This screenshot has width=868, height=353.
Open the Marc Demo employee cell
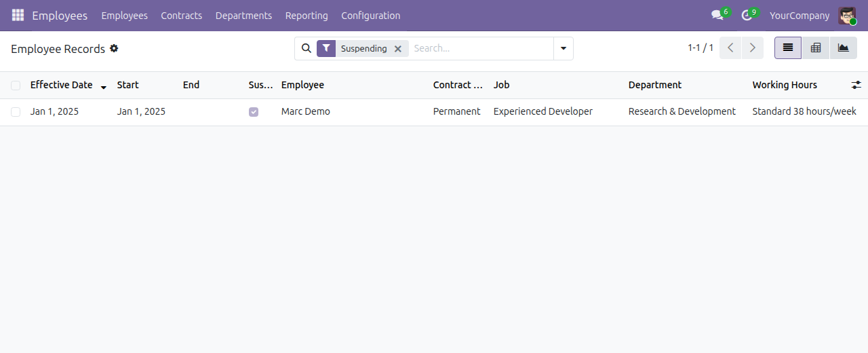coord(306,111)
